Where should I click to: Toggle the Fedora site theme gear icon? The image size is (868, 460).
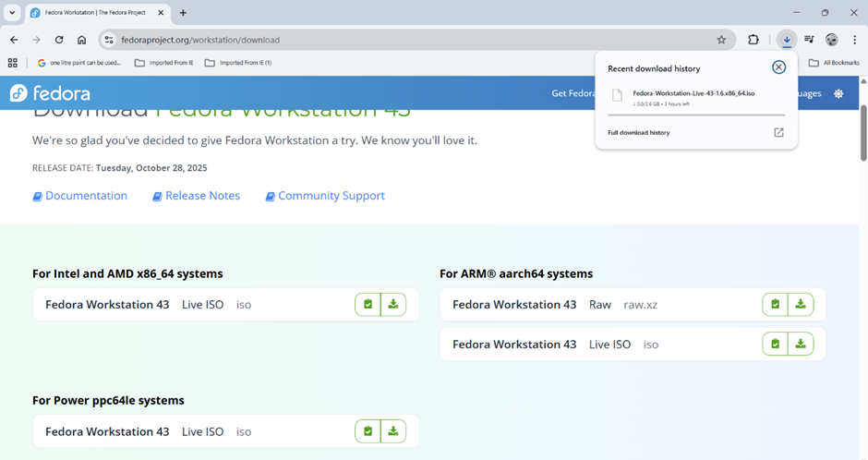(838, 93)
